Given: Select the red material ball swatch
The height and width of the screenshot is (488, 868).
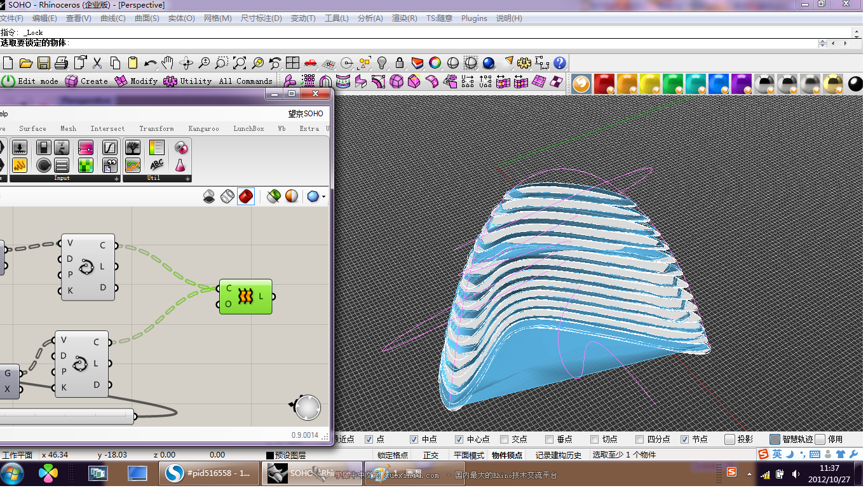Looking at the screenshot, I should coord(604,83).
